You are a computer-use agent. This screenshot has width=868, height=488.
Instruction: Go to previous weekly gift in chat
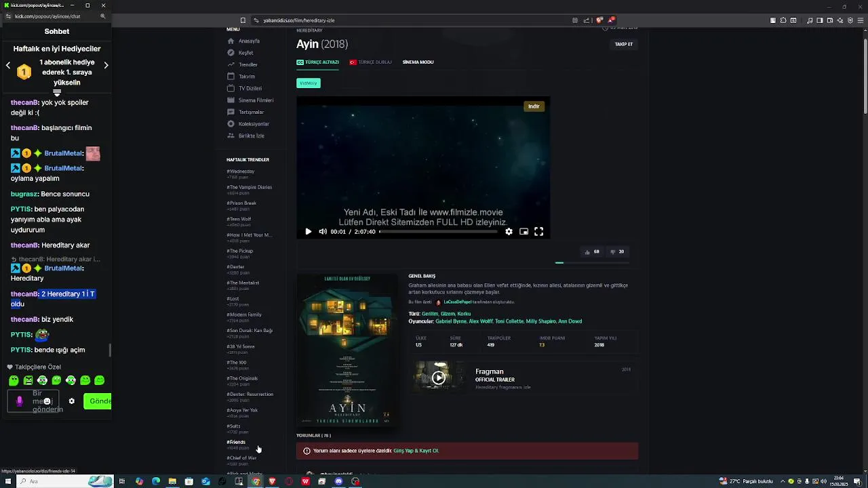pos(8,65)
